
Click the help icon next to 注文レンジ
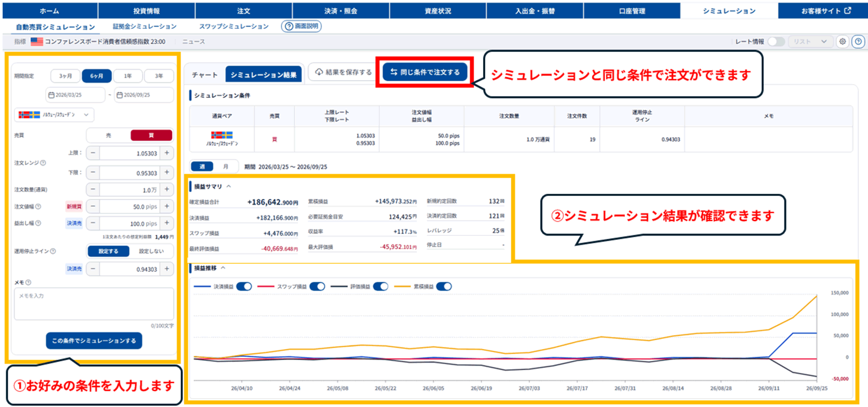pyautogui.click(x=43, y=163)
